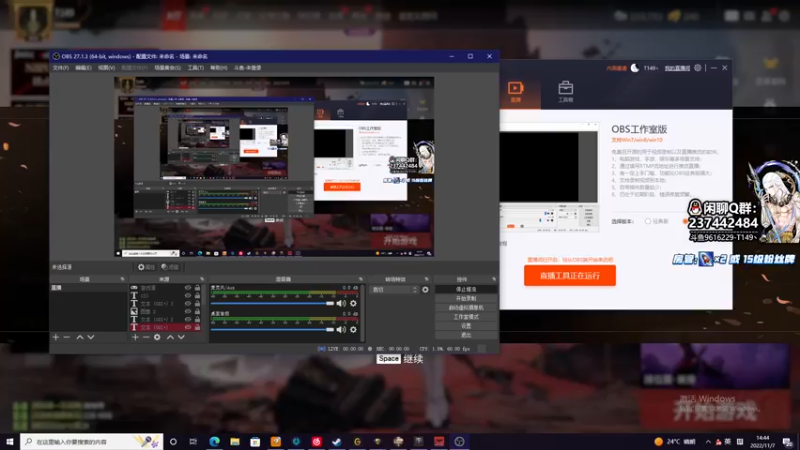
Task: Click the 开始录制 button
Action: tap(466, 298)
